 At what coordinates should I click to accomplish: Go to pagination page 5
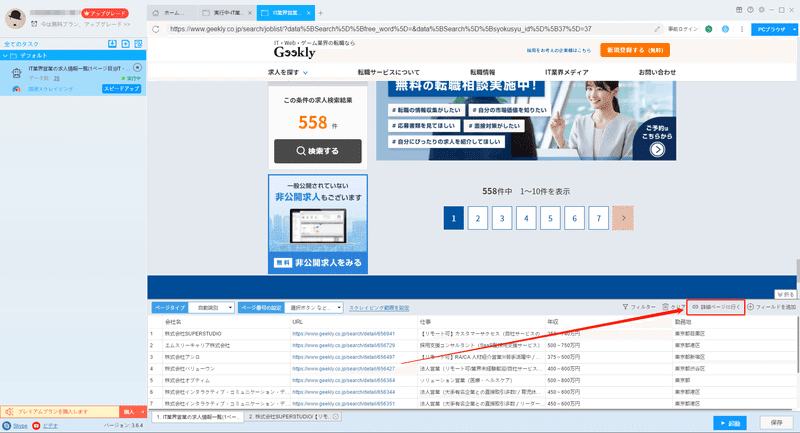click(550, 218)
